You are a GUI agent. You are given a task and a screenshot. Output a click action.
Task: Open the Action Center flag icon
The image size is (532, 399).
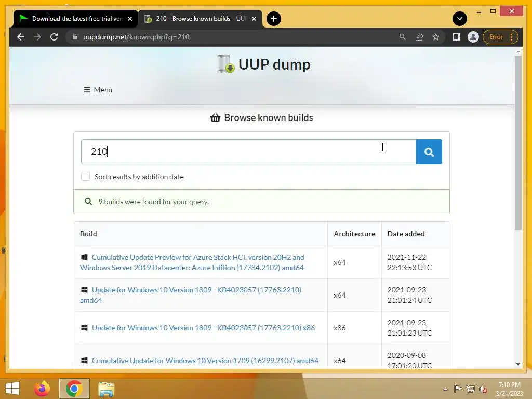458,389
